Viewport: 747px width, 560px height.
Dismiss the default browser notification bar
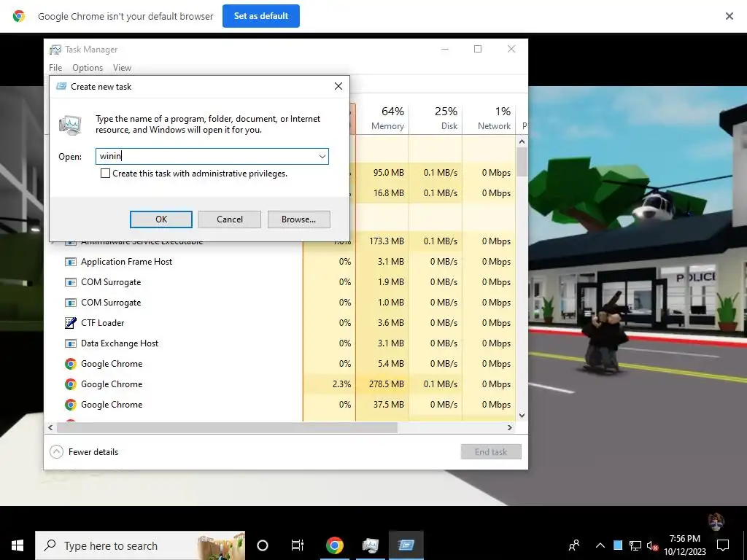(729, 16)
